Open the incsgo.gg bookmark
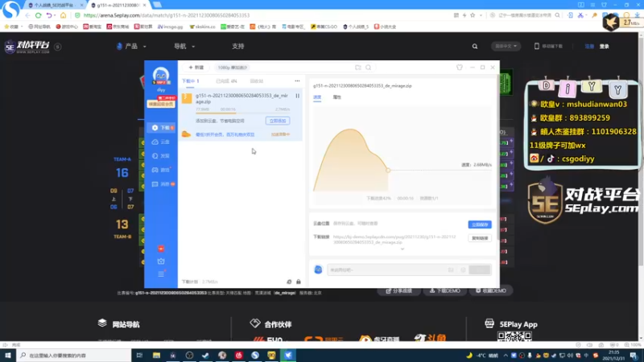Screen dimensions: 644x362 point(170,27)
